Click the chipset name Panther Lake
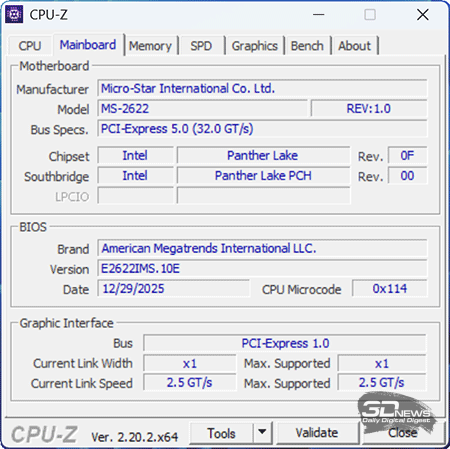 pos(263,155)
